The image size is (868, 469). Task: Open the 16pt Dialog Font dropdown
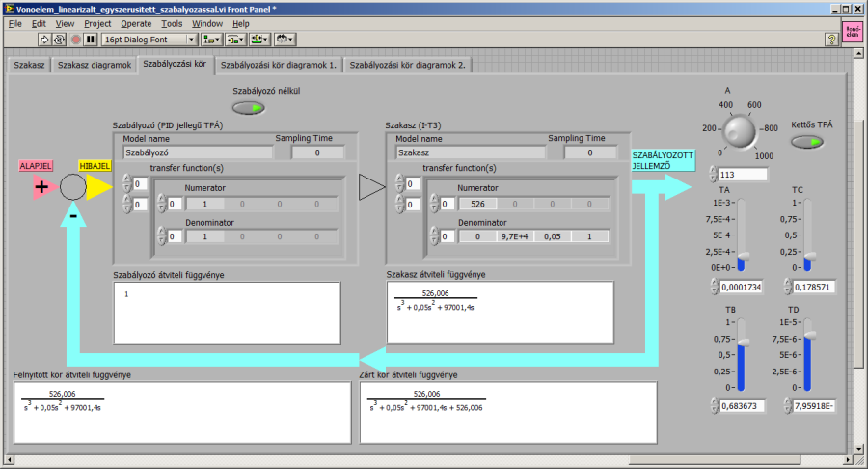(x=149, y=40)
